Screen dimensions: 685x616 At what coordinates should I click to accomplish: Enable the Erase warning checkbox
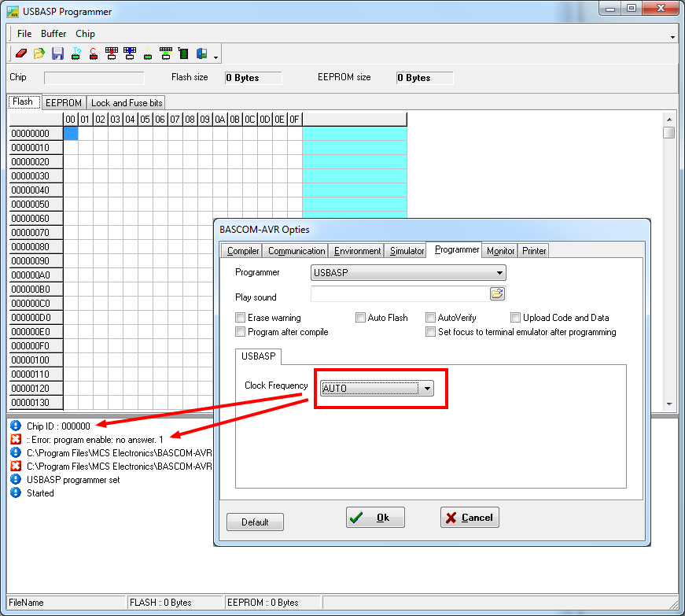click(x=241, y=318)
